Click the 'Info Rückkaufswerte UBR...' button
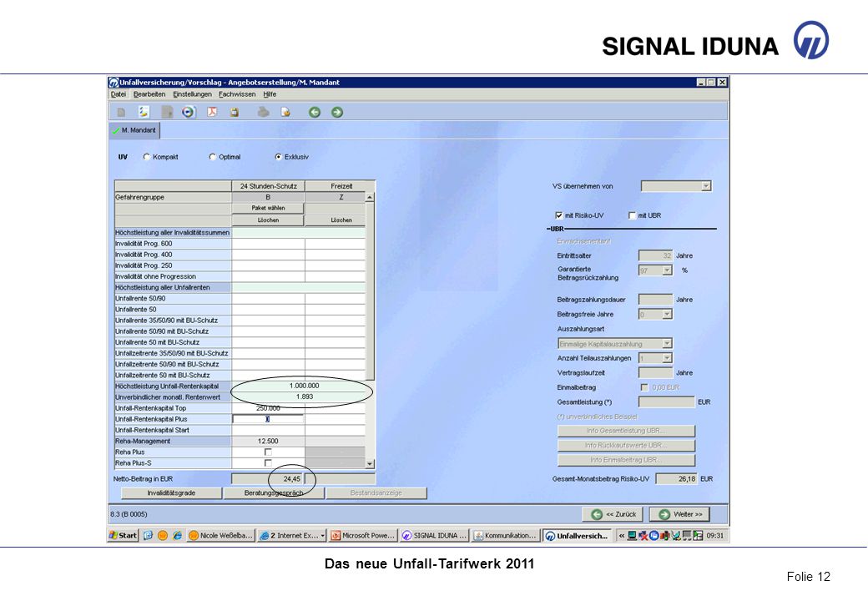868x601 pixels. coord(626,446)
